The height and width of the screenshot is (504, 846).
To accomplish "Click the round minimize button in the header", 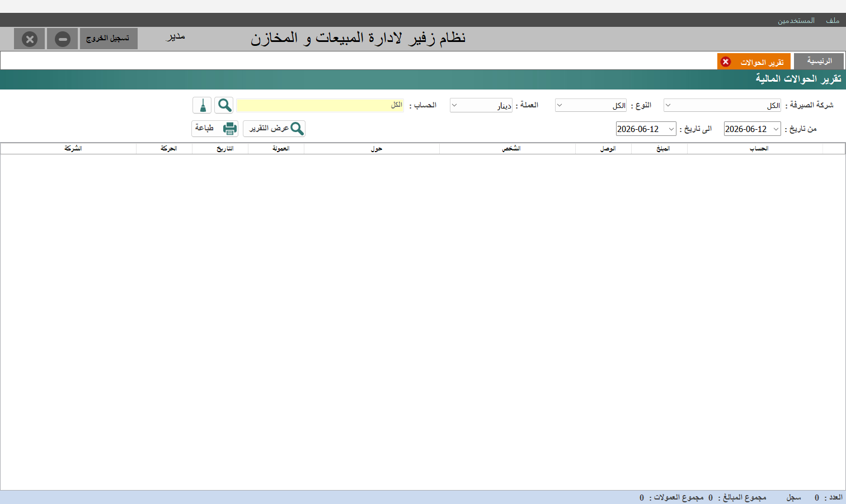I will (x=62, y=39).
